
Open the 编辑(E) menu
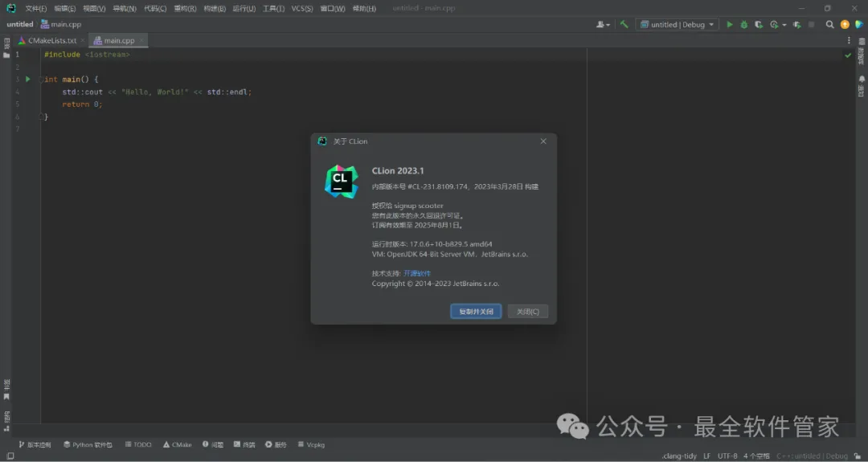pos(65,8)
